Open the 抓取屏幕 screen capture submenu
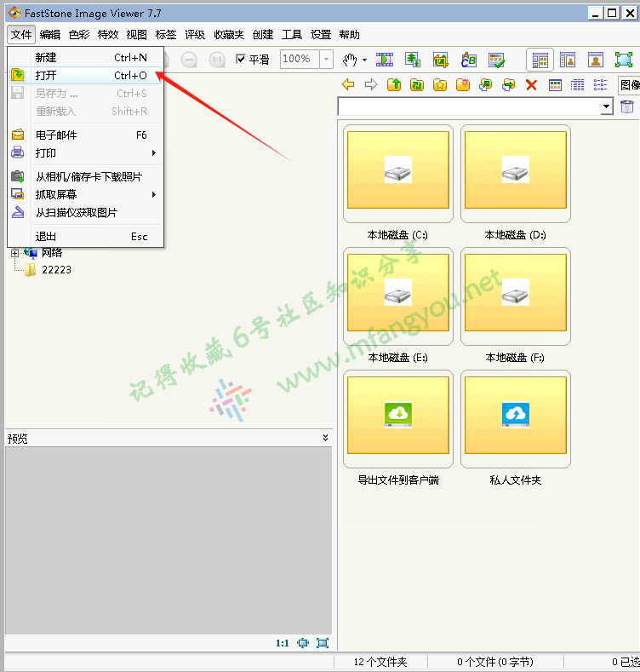 tap(56, 194)
